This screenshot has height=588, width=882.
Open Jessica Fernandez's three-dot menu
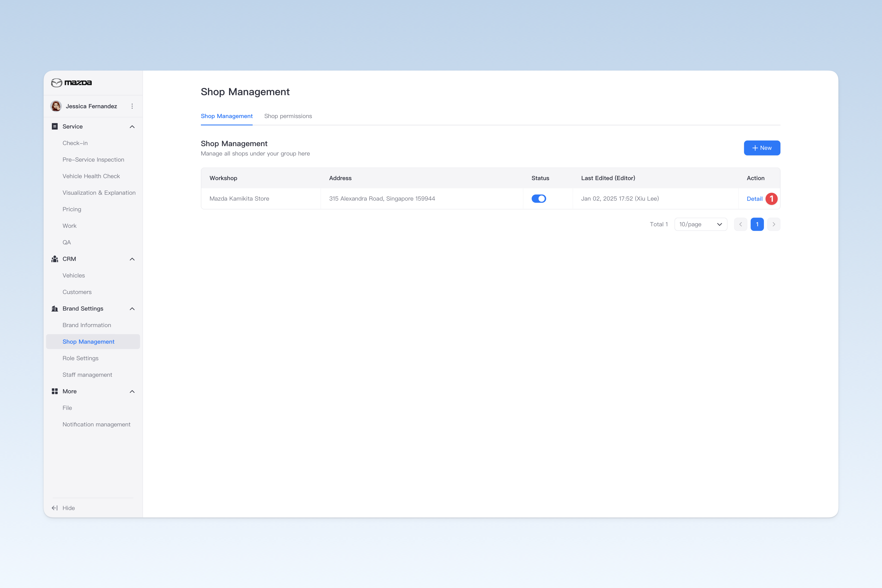tap(132, 106)
